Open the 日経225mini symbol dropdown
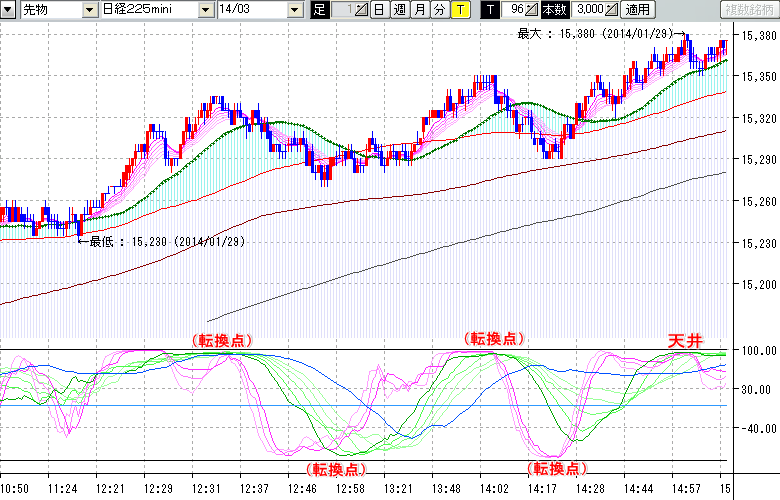Image resolution: width=780 pixels, height=500 pixels. point(206,10)
